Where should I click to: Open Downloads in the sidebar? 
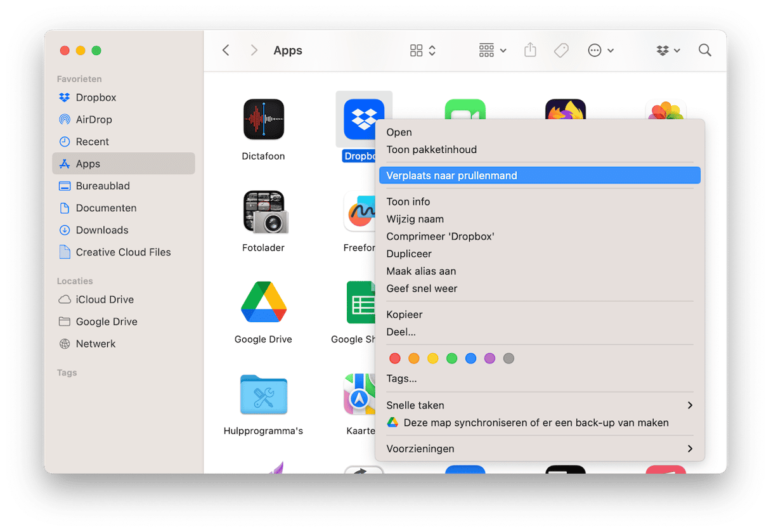(x=124, y=230)
